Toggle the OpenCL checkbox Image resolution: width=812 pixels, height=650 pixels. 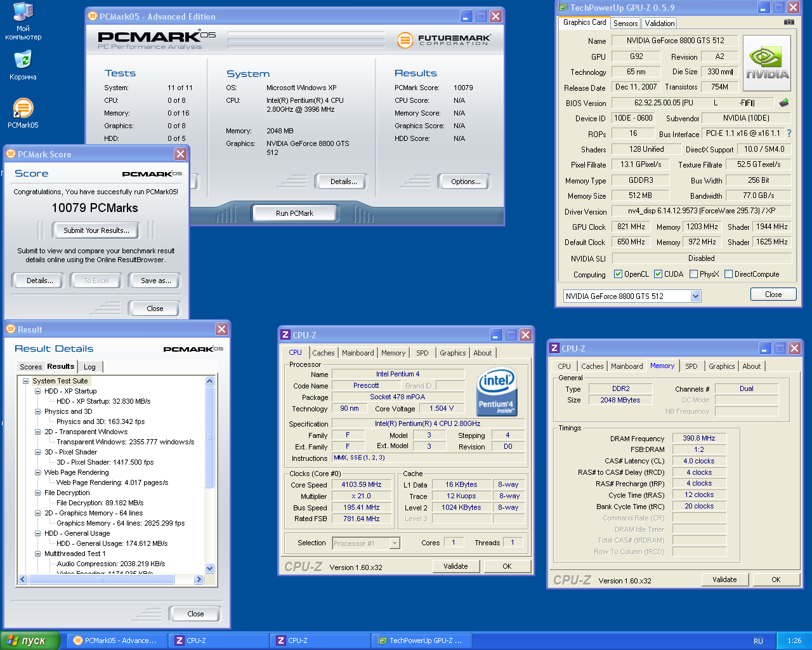(618, 274)
